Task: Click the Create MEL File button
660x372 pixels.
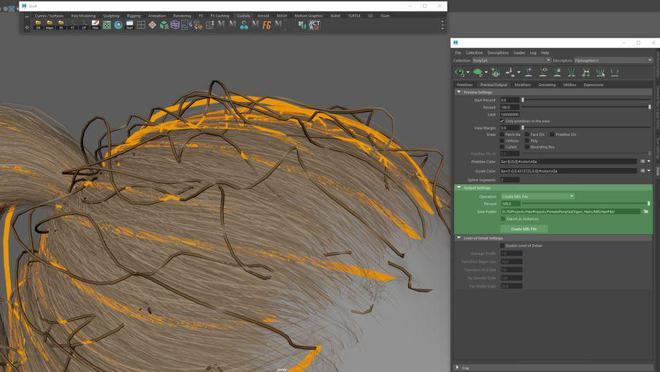Action: tap(524, 229)
